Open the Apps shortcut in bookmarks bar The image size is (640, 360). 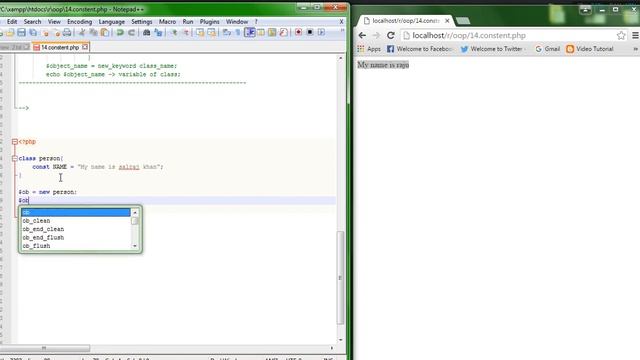[x=369, y=49]
